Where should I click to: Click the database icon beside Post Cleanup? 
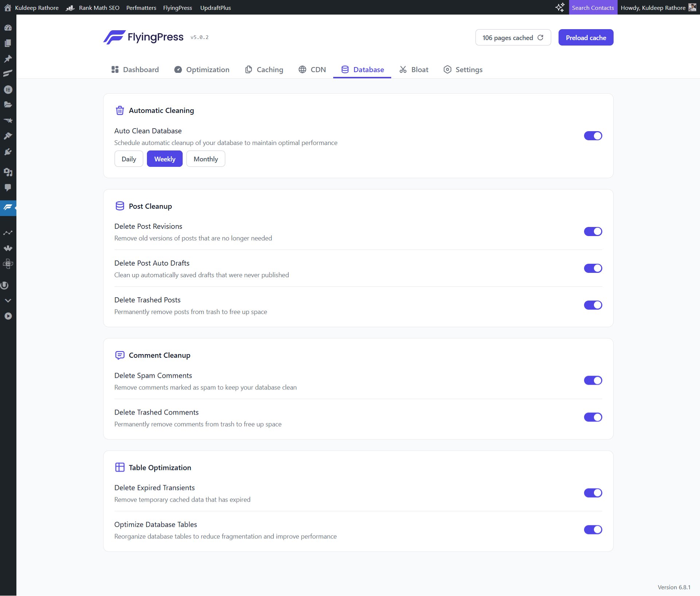(x=120, y=206)
